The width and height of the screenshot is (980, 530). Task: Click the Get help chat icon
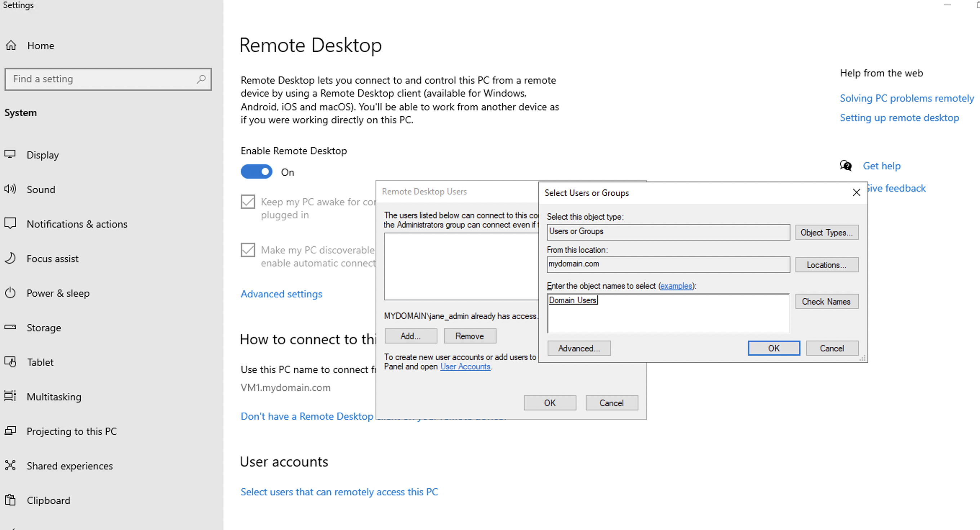click(846, 166)
